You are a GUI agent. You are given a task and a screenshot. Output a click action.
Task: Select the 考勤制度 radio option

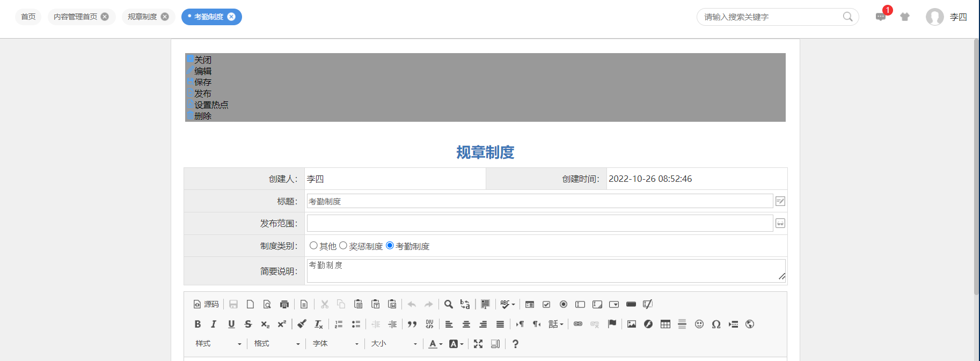pos(390,245)
